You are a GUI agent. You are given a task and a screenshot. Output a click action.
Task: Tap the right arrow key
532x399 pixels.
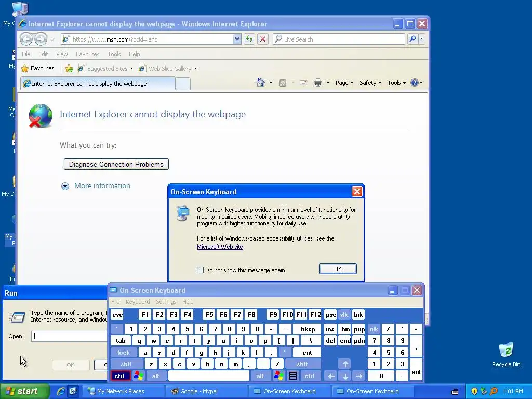359,376
